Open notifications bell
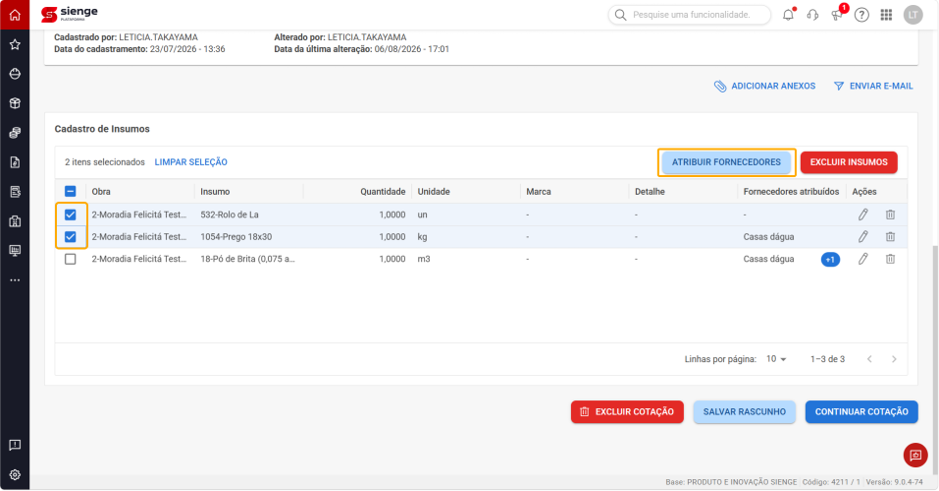Image resolution: width=939 pixels, height=491 pixels. coord(789,15)
